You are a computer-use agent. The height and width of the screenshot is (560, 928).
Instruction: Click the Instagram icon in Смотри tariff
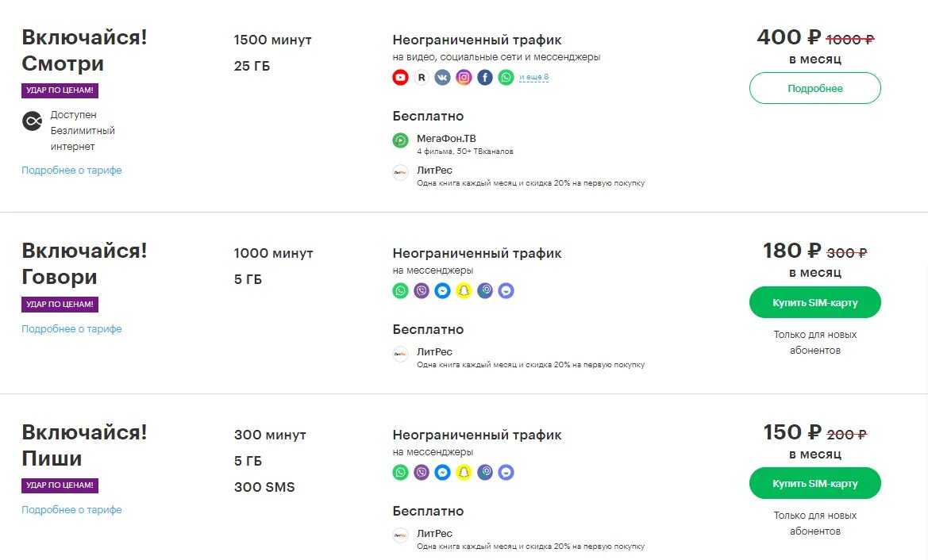coord(464,78)
